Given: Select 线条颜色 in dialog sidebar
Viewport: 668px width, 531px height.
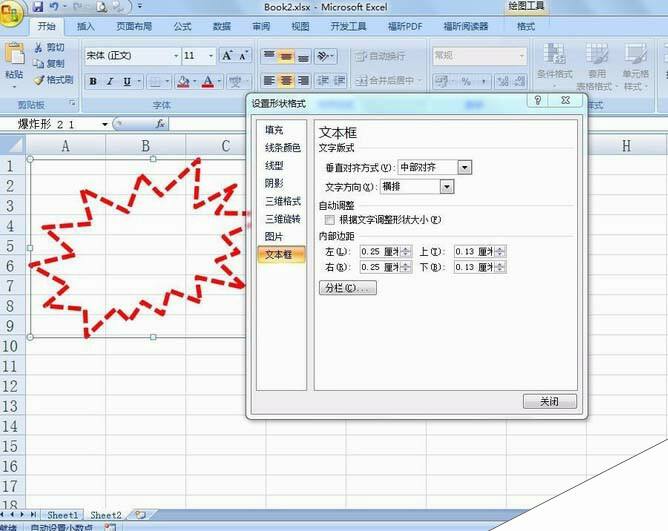Looking at the screenshot, I should coord(281,147).
